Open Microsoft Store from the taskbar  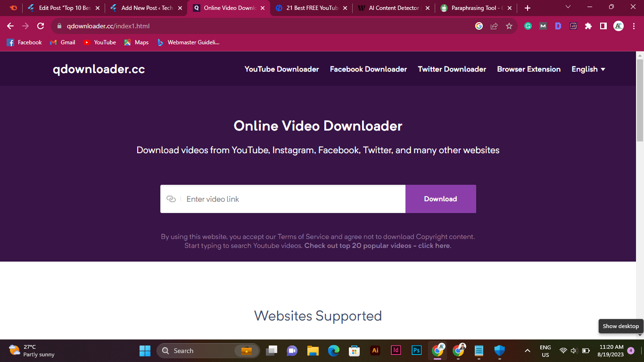click(x=355, y=350)
